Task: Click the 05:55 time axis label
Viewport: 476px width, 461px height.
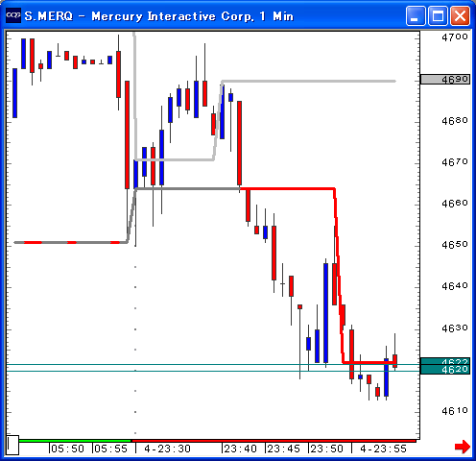Action: coord(111,449)
